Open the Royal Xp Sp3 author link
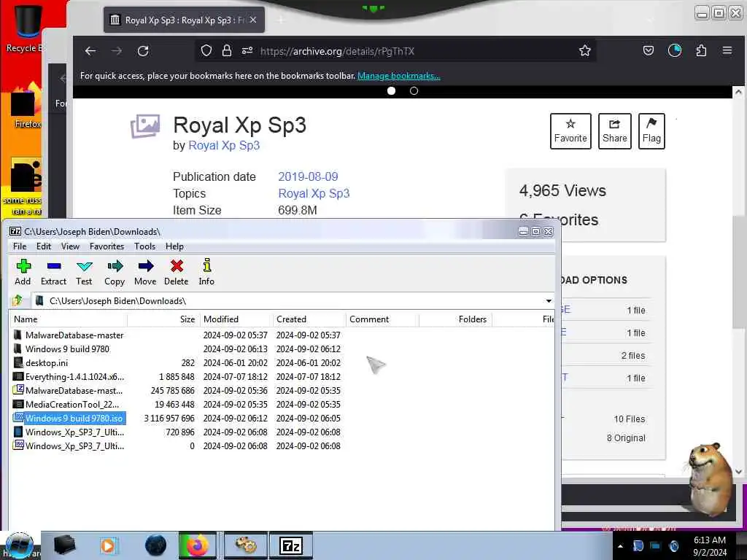 tap(224, 145)
